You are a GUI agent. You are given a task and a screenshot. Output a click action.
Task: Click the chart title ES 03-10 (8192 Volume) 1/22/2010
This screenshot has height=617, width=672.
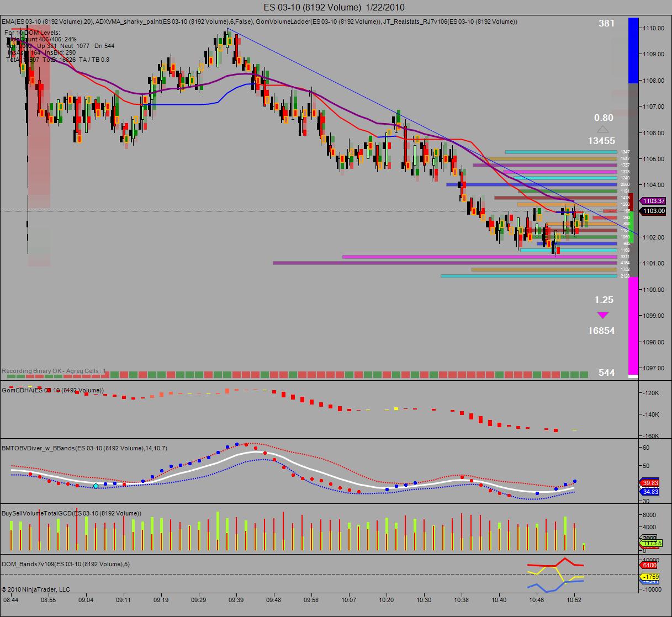point(334,7)
